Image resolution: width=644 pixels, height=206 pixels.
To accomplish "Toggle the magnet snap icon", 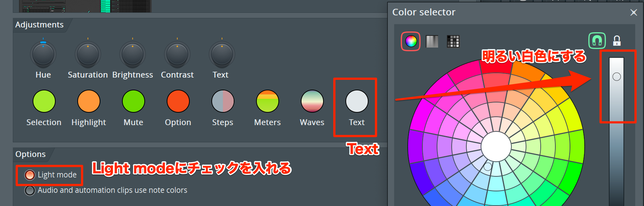I will [597, 41].
